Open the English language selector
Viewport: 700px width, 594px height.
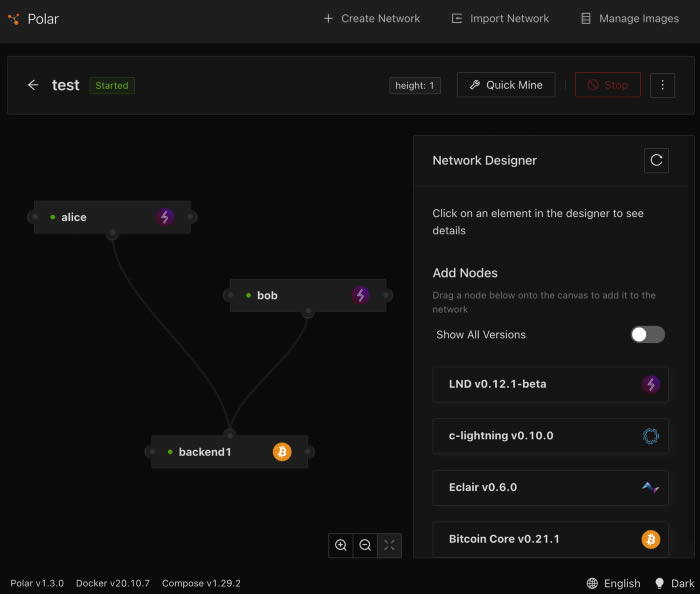pos(613,583)
